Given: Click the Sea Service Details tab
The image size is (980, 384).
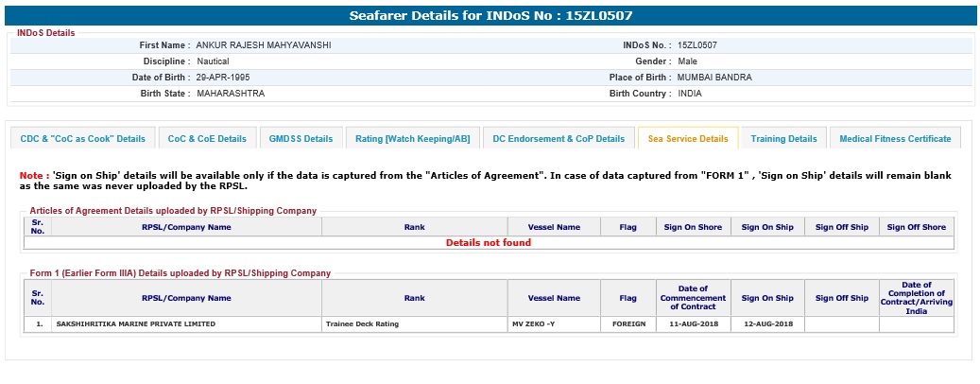Looking at the screenshot, I should (688, 139).
